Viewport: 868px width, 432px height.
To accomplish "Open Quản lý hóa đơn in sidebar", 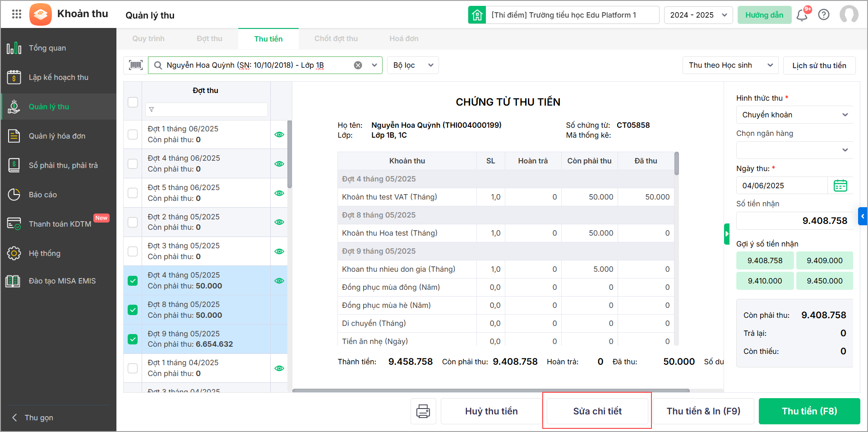I will 59,136.
